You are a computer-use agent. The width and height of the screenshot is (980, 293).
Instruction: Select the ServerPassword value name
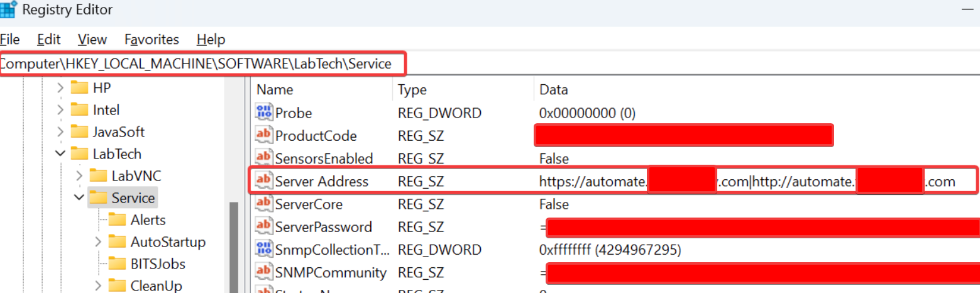click(x=324, y=227)
